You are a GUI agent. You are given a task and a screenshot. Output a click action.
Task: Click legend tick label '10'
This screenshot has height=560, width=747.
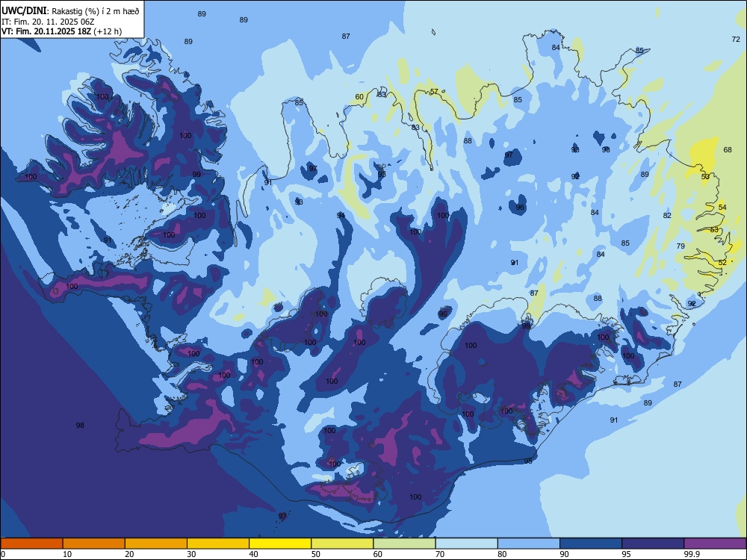tap(67, 554)
